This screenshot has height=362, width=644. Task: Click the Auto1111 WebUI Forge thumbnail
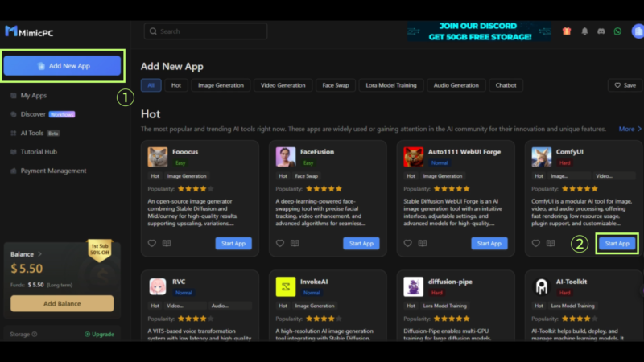[x=414, y=157]
